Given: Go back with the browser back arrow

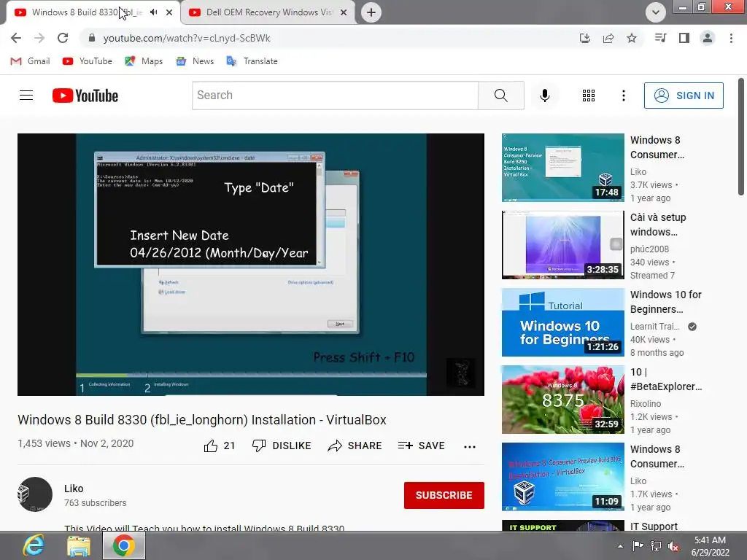Looking at the screenshot, I should tap(16, 38).
